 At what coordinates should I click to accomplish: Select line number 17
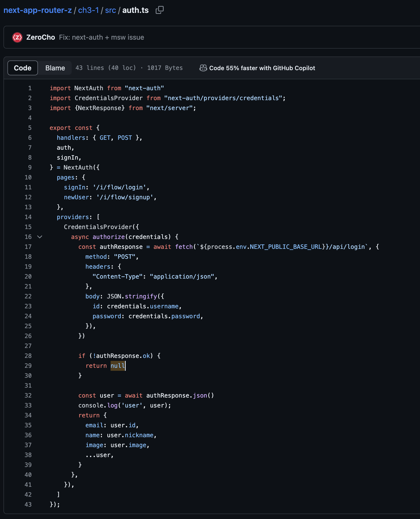click(28, 247)
